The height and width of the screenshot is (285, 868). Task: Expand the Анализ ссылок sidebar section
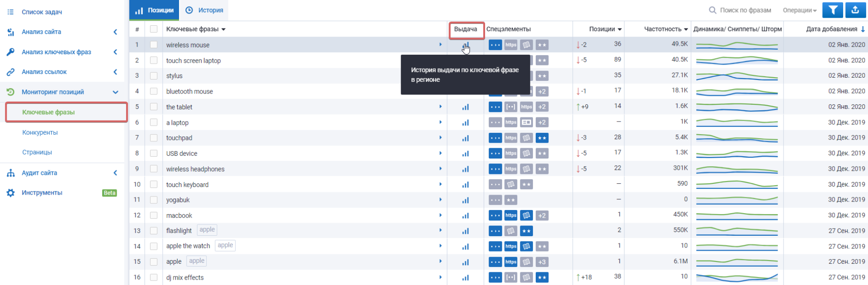point(115,72)
